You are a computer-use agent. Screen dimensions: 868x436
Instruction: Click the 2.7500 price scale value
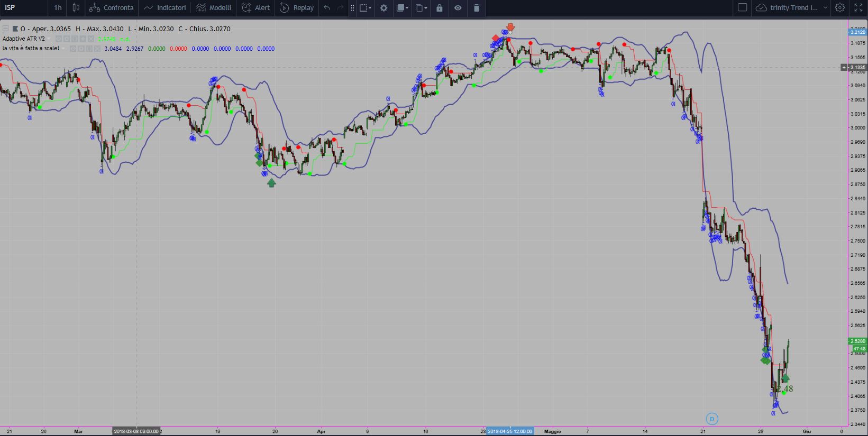click(857, 240)
